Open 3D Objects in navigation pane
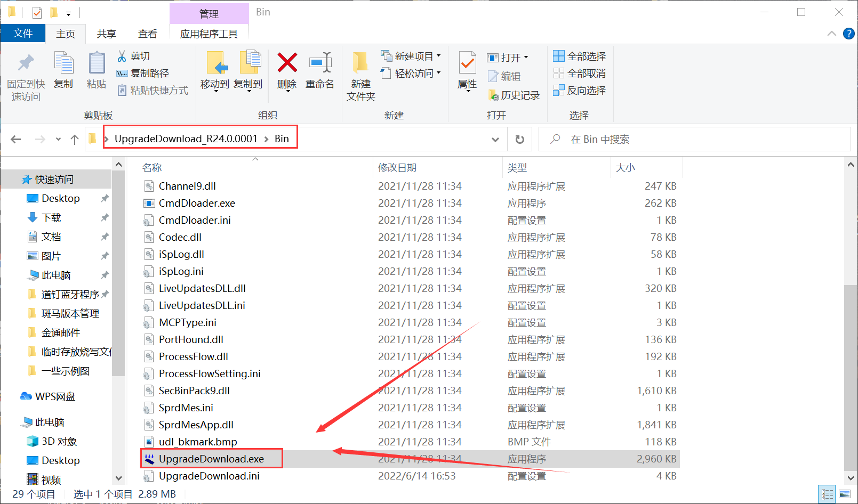Viewport: 858px width, 504px height. (59, 442)
